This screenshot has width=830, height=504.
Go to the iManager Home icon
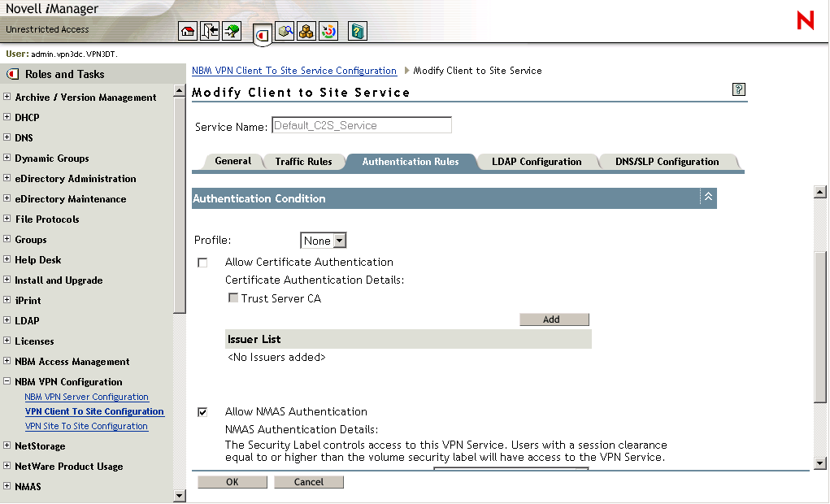point(188,31)
